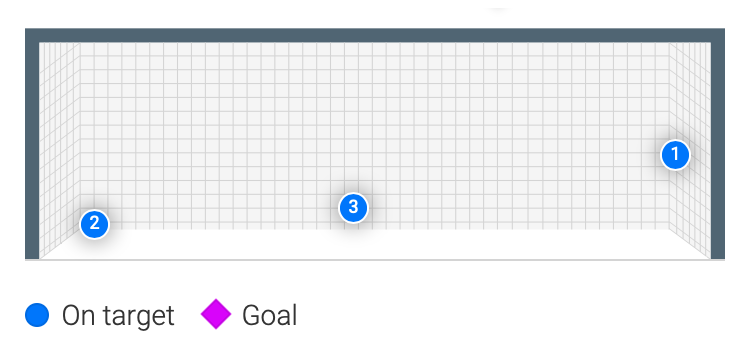Click the left goalpost
This screenshot has height=362, width=744.
(32, 144)
